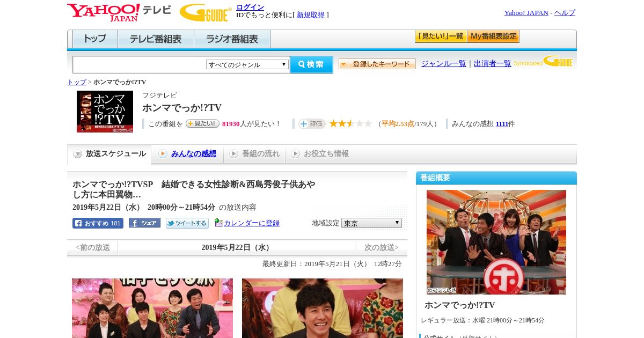Image resolution: width=644 pixels, height=338 pixels.
Task: Click into the keyword search input field
Action: pyautogui.click(x=140, y=64)
